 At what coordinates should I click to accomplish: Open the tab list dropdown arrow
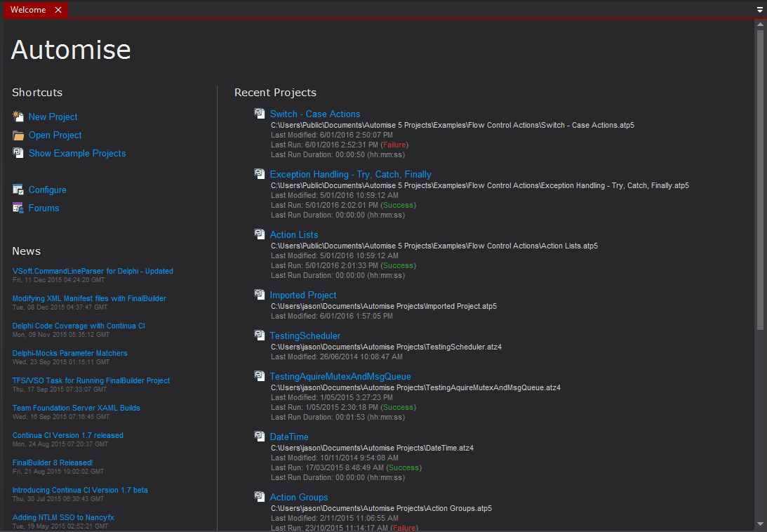coord(760,9)
